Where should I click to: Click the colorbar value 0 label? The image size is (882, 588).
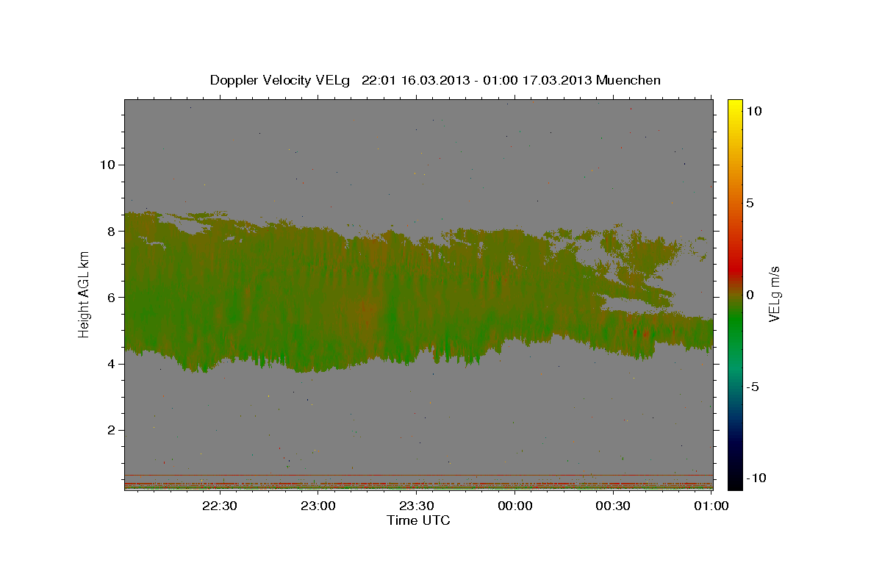[750, 295]
